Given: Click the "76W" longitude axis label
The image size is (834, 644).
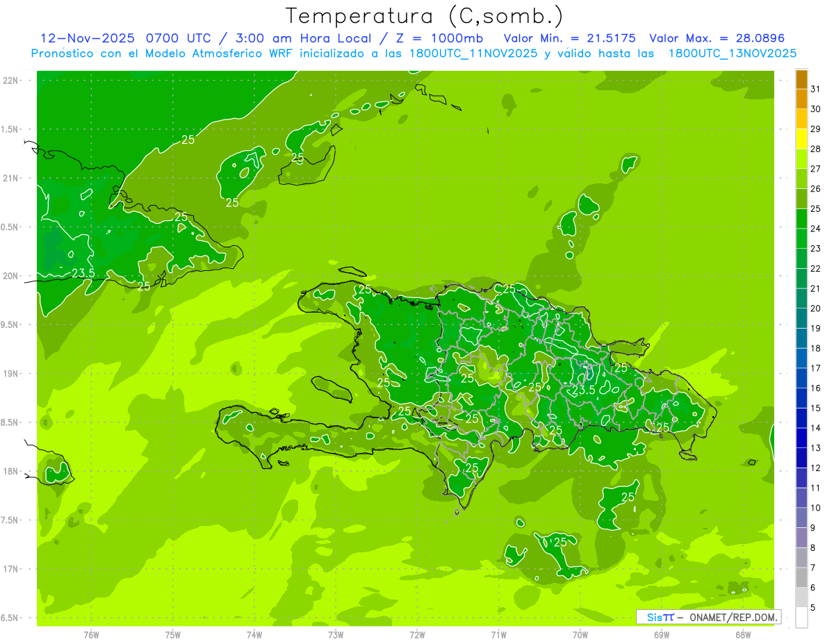Looking at the screenshot, I should 91,634.
